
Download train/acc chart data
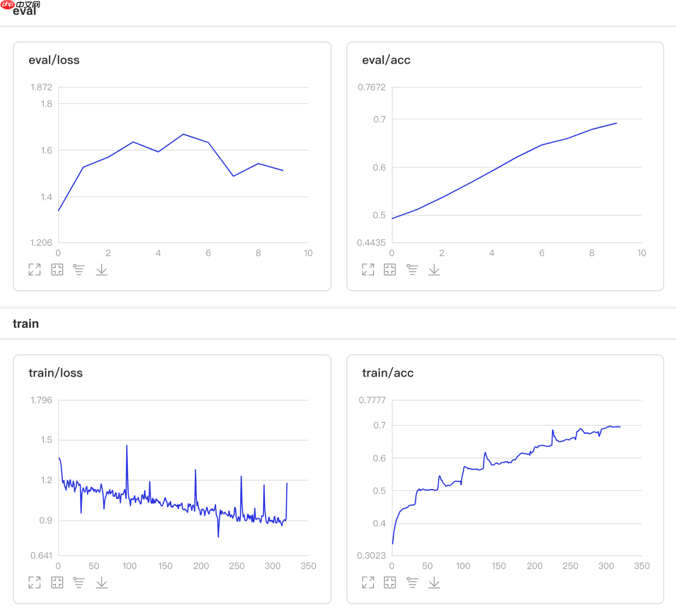[434, 582]
